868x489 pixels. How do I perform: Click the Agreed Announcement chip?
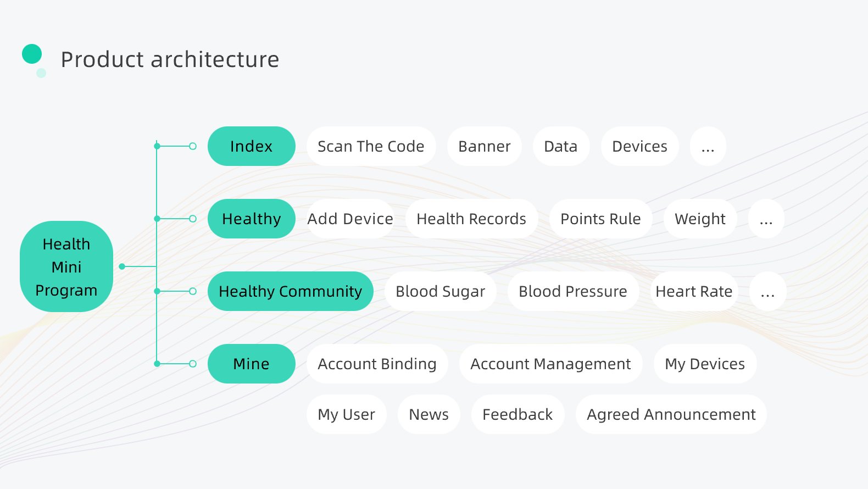pyautogui.click(x=671, y=414)
